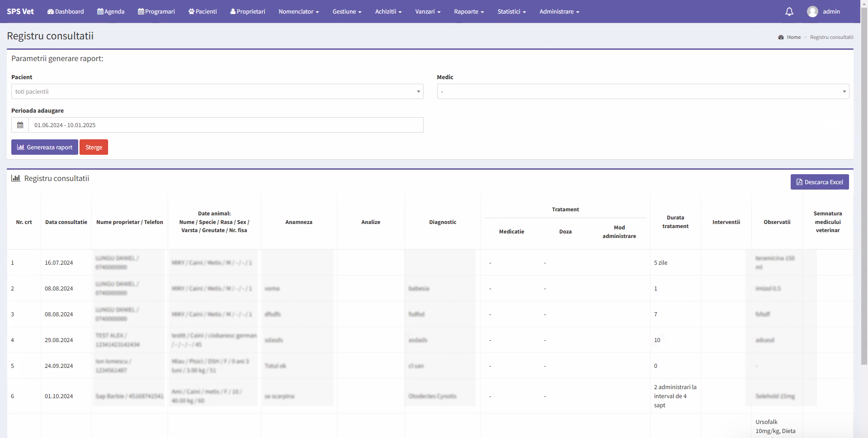Open Programari calendar page
This screenshot has width=868, height=438.
pyautogui.click(x=156, y=12)
